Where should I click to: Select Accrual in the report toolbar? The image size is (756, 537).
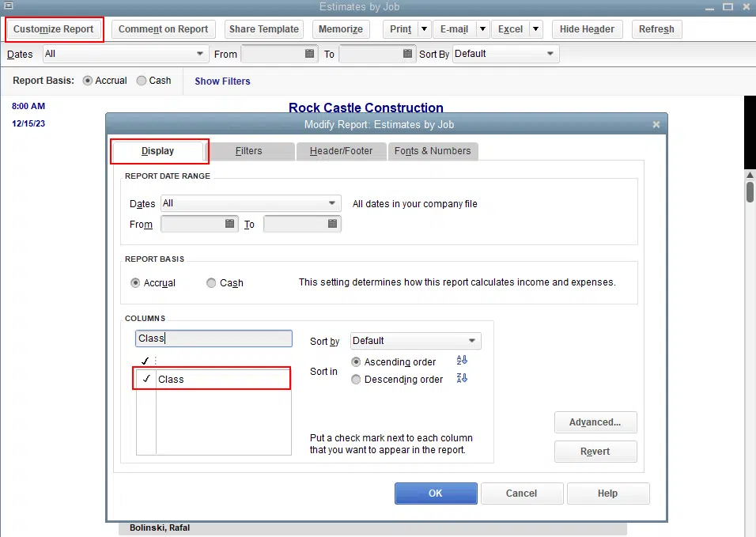pos(87,81)
